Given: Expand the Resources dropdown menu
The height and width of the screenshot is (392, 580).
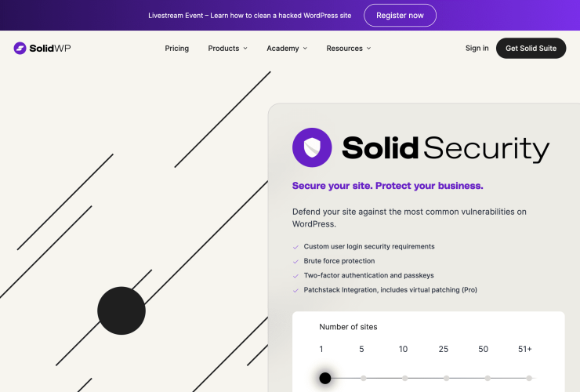Looking at the screenshot, I should point(349,49).
